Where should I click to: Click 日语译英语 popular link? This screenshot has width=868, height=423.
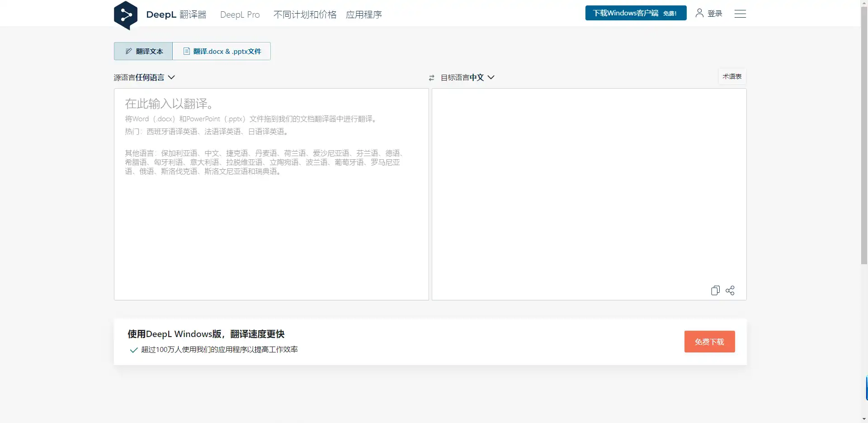coord(266,132)
